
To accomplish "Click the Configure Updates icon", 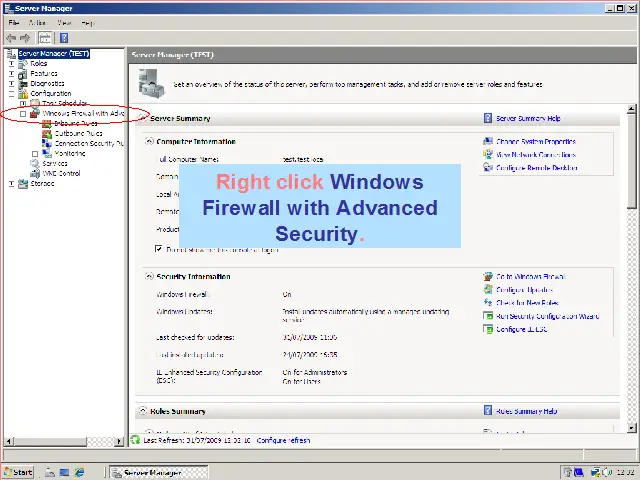I will pyautogui.click(x=488, y=289).
